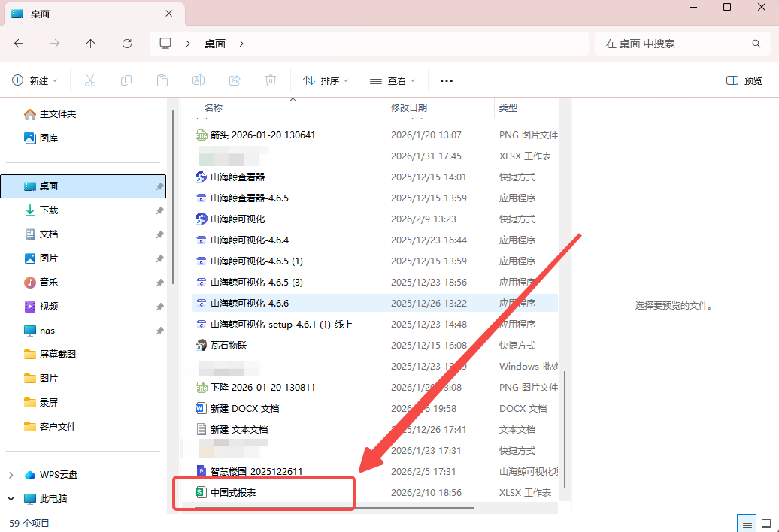Switch to large thumbnails view icon
779x532 pixels.
767,523
